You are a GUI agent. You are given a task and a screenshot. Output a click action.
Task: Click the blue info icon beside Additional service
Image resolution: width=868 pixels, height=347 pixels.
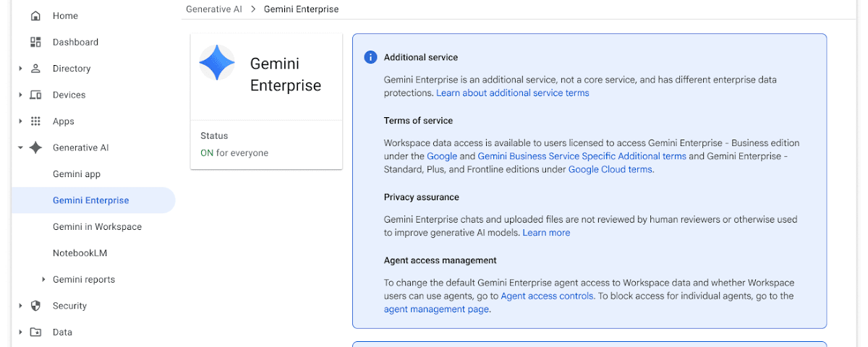370,57
